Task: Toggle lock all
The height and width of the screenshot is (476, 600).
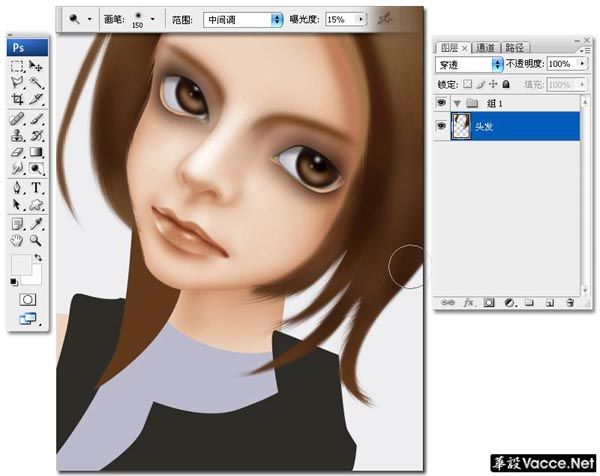Action: coord(506,84)
